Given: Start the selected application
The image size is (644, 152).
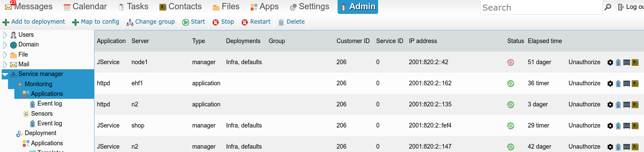Looking at the screenshot, I should click(x=194, y=22).
